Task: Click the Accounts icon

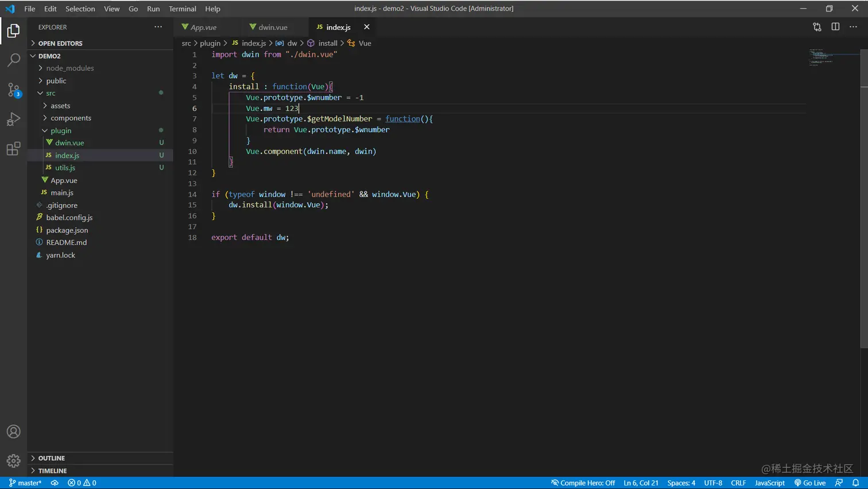Action: (13, 432)
